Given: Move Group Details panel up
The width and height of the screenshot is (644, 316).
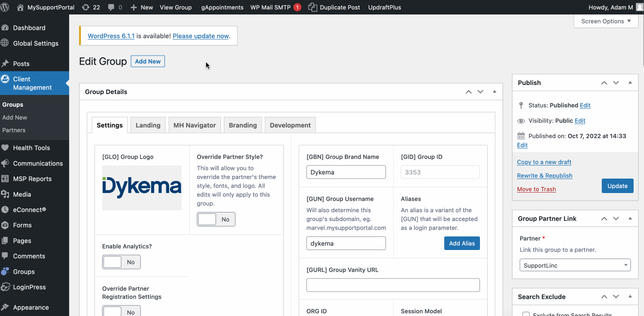Looking at the screenshot, I should coord(469,92).
